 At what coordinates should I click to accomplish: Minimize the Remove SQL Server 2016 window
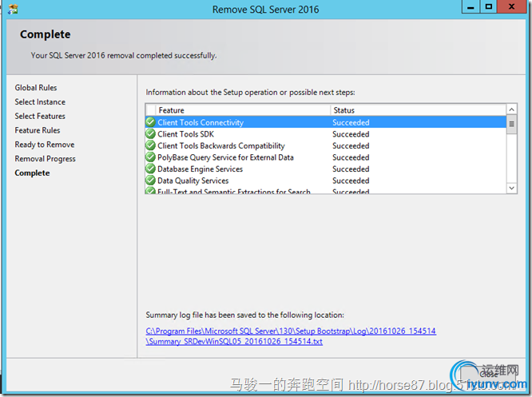click(x=470, y=6)
